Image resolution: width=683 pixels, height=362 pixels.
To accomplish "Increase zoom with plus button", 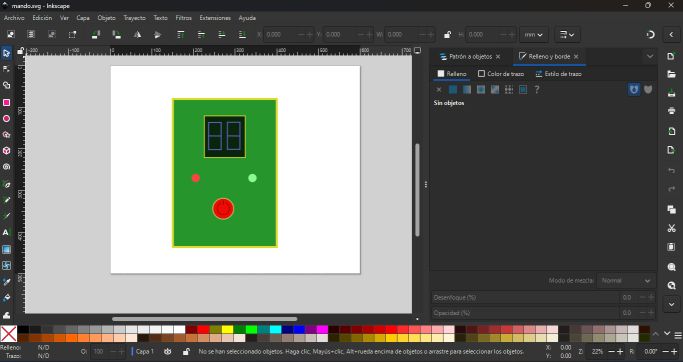I will tap(620, 352).
